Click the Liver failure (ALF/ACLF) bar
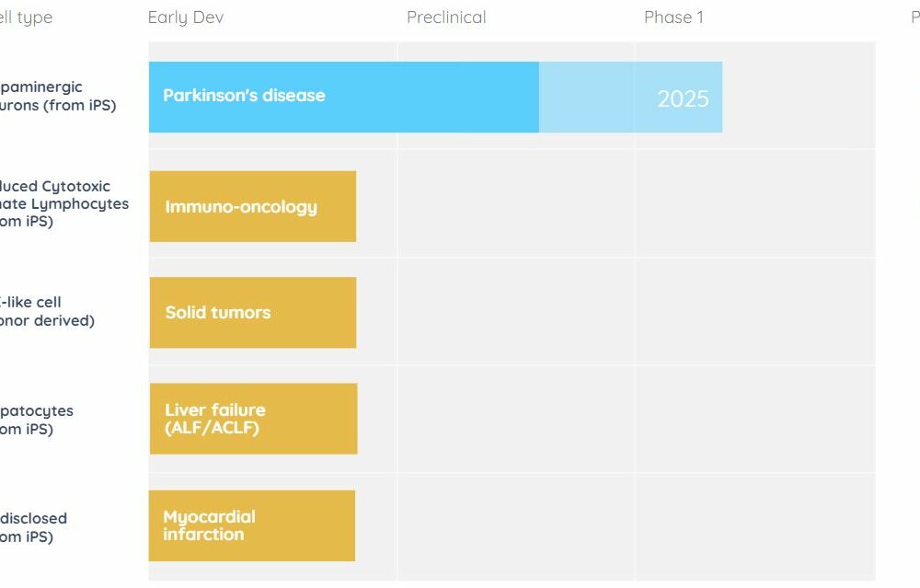 pos(254,419)
